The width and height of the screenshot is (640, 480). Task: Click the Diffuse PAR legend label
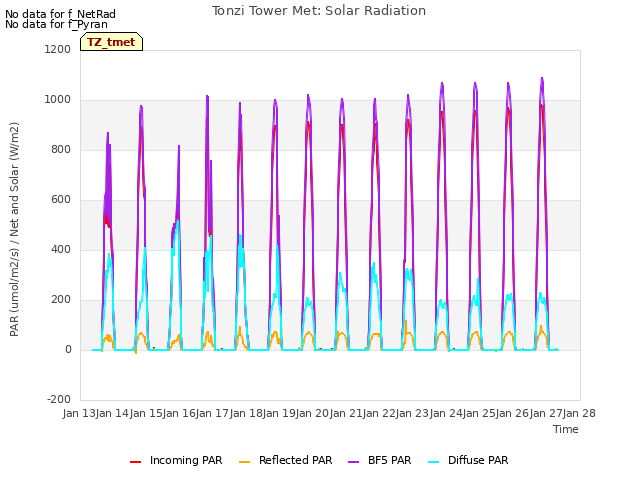[478, 460]
